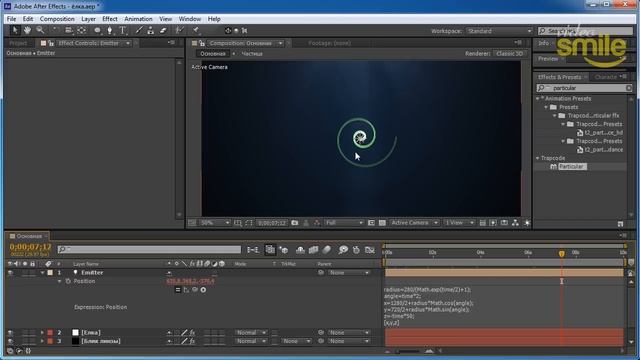Screen dimensions: 640x360
Task: Open the Layer menu
Action: point(88,19)
